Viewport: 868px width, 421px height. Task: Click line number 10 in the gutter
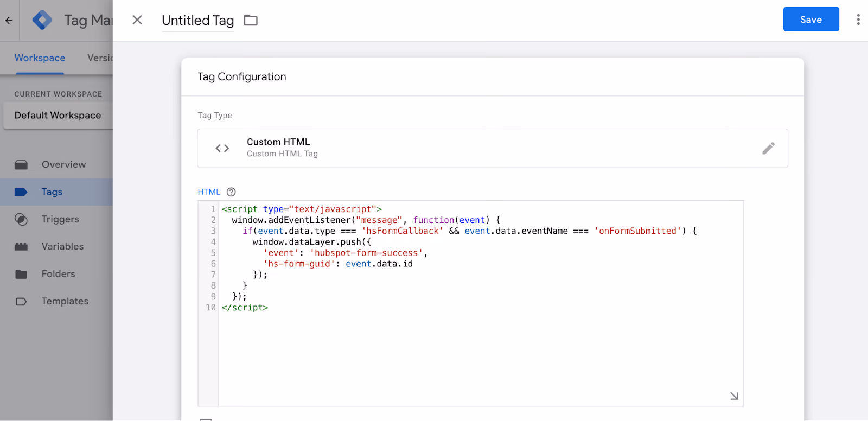click(210, 308)
